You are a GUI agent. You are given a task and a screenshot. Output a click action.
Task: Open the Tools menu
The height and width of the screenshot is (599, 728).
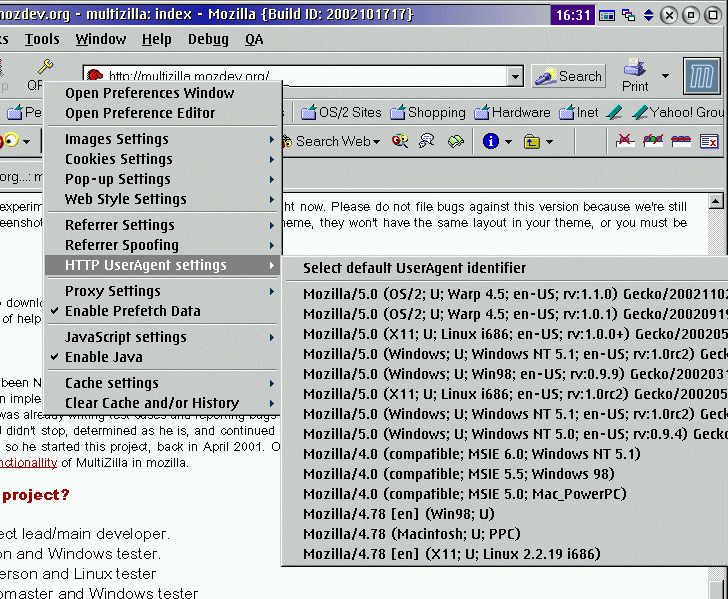click(x=42, y=39)
